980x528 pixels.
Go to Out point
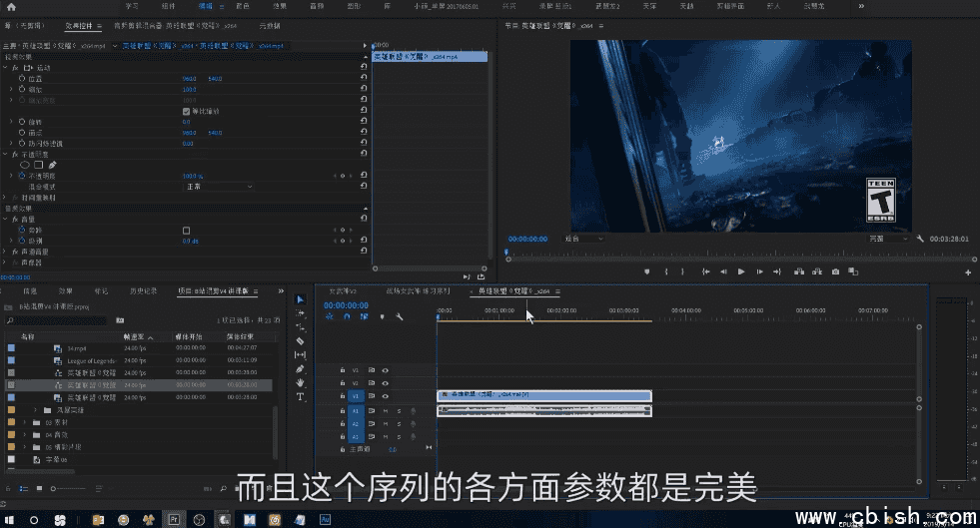777,271
